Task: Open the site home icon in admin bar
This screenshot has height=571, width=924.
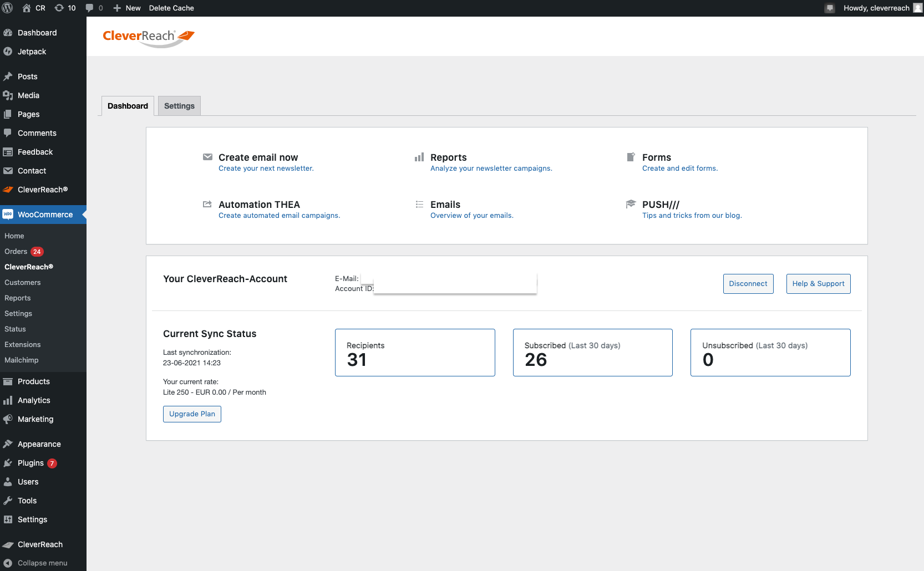Action: click(x=27, y=8)
